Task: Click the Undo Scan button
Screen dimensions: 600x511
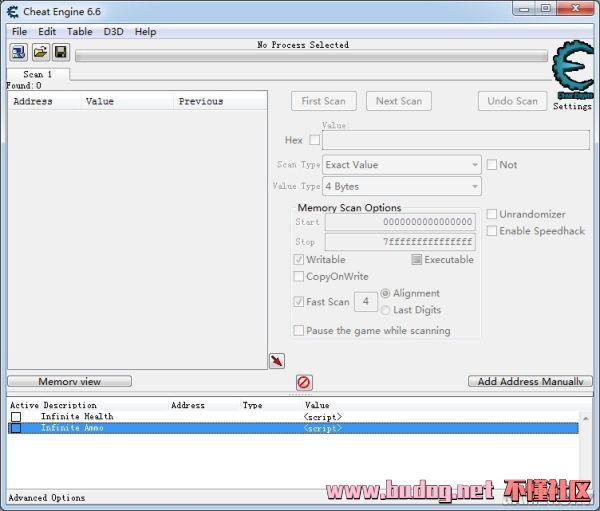Action: pos(512,101)
